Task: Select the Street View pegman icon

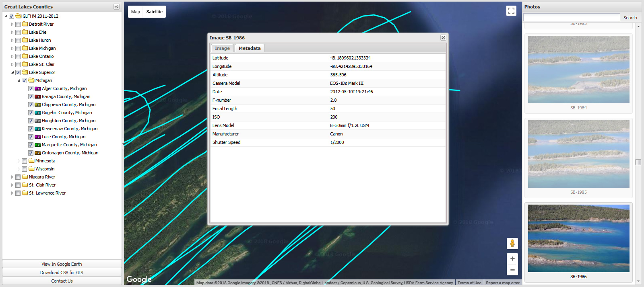Action: (512, 243)
